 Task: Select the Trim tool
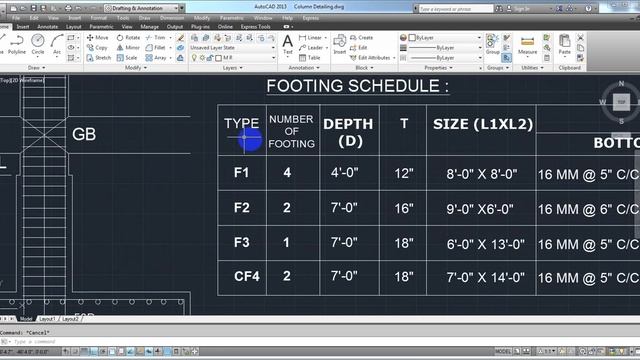pos(156,38)
